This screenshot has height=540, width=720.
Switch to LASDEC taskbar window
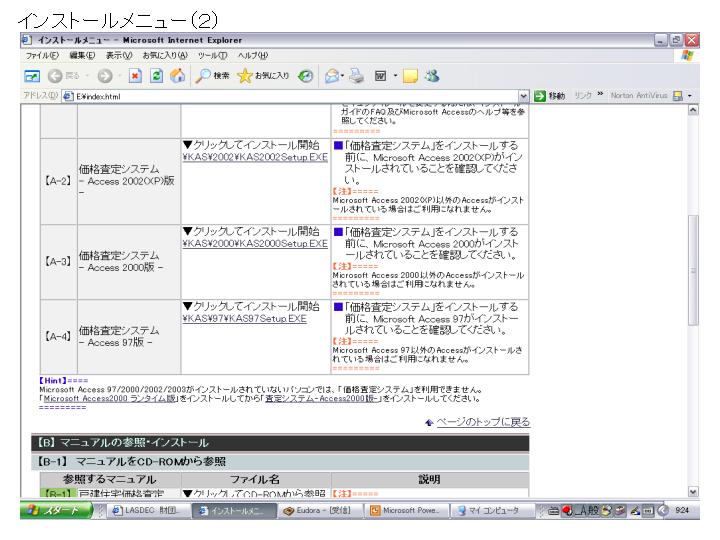coord(147,511)
